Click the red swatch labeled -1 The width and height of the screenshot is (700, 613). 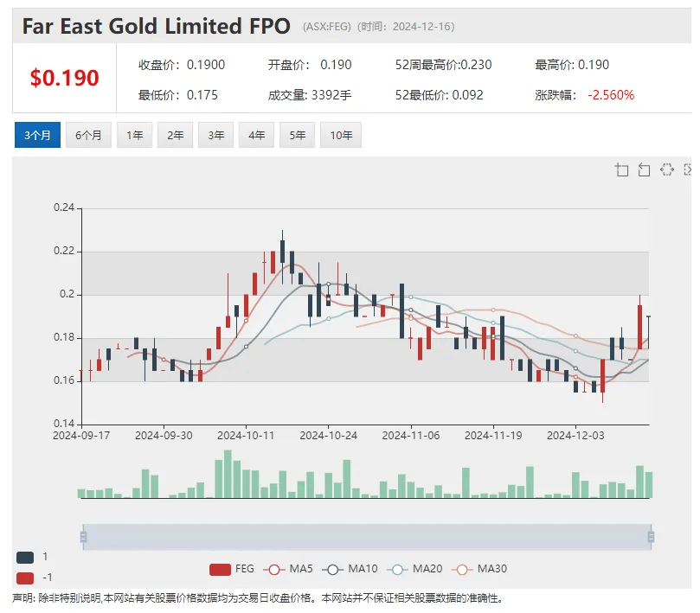click(25, 578)
